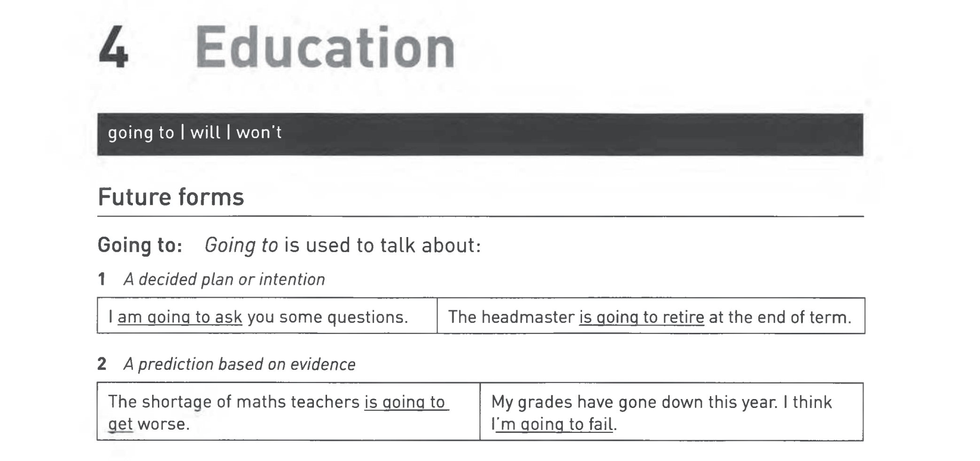Click the underlined 'am going to ask'
The image size is (980, 461).
(x=180, y=317)
